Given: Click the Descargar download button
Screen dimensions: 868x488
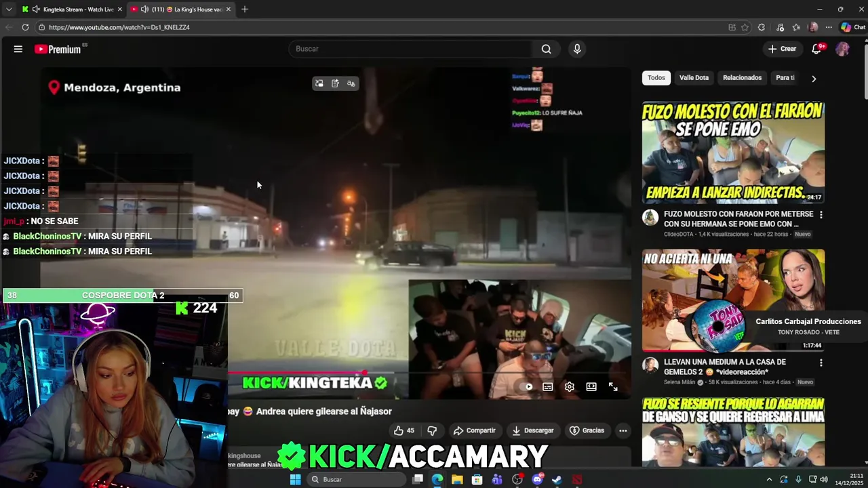Looking at the screenshot, I should (x=533, y=430).
